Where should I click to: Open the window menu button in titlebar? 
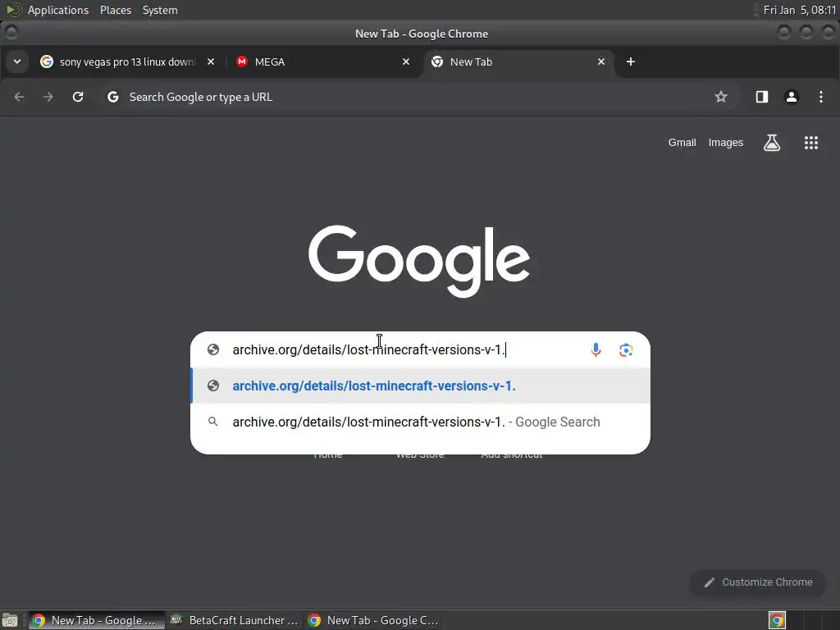point(11,33)
